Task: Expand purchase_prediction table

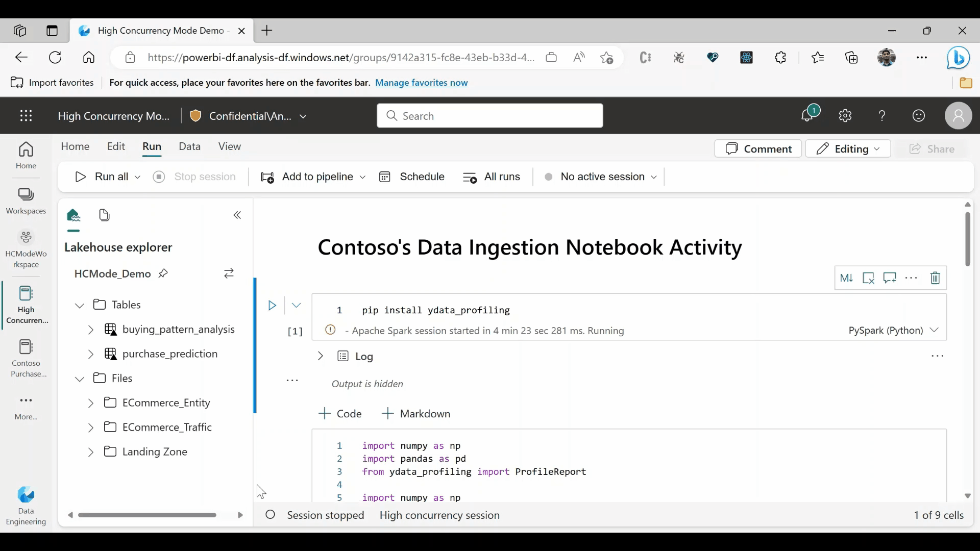Action: pyautogui.click(x=90, y=354)
